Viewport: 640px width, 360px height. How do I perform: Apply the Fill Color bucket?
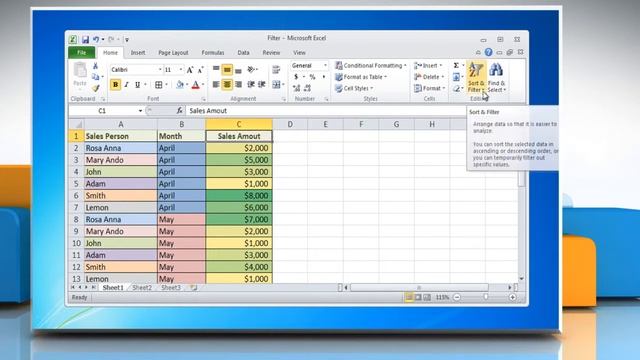180,84
